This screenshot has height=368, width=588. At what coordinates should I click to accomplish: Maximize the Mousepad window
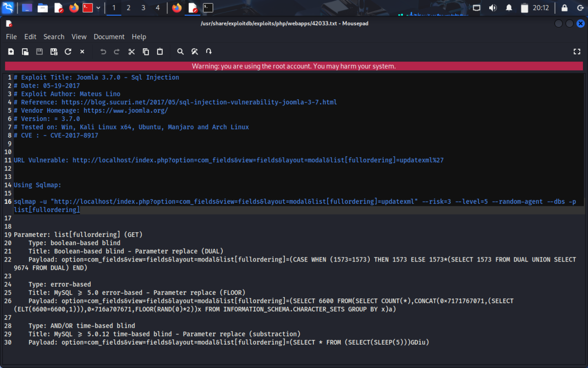(x=570, y=23)
